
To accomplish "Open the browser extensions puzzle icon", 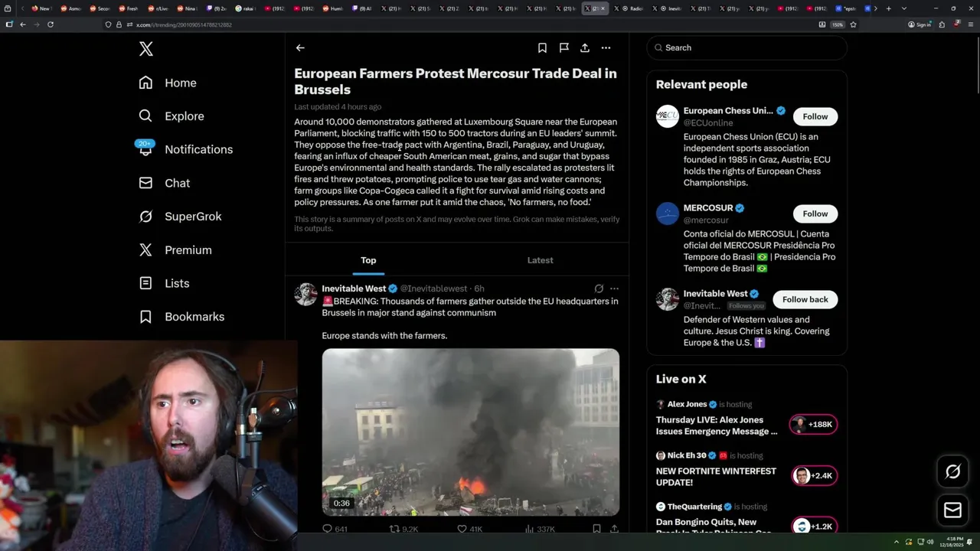I will pos(942,24).
